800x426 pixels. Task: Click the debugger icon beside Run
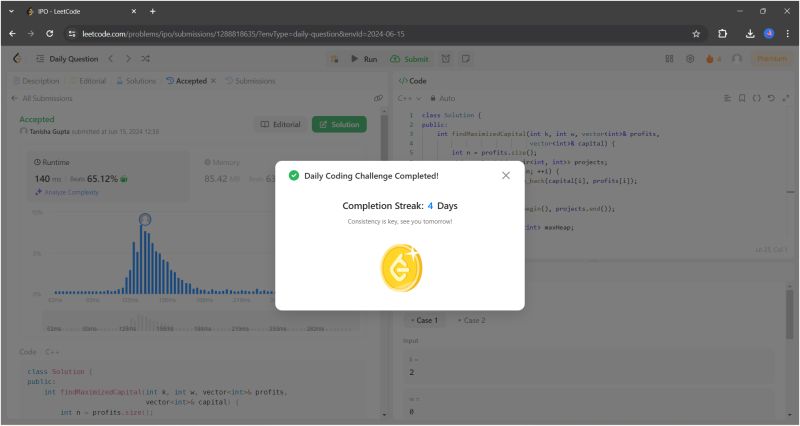335,59
